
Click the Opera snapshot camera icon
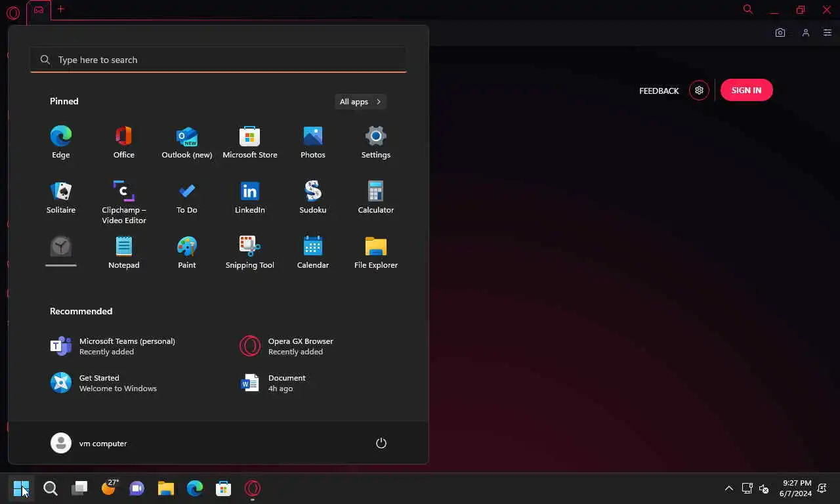coord(780,33)
